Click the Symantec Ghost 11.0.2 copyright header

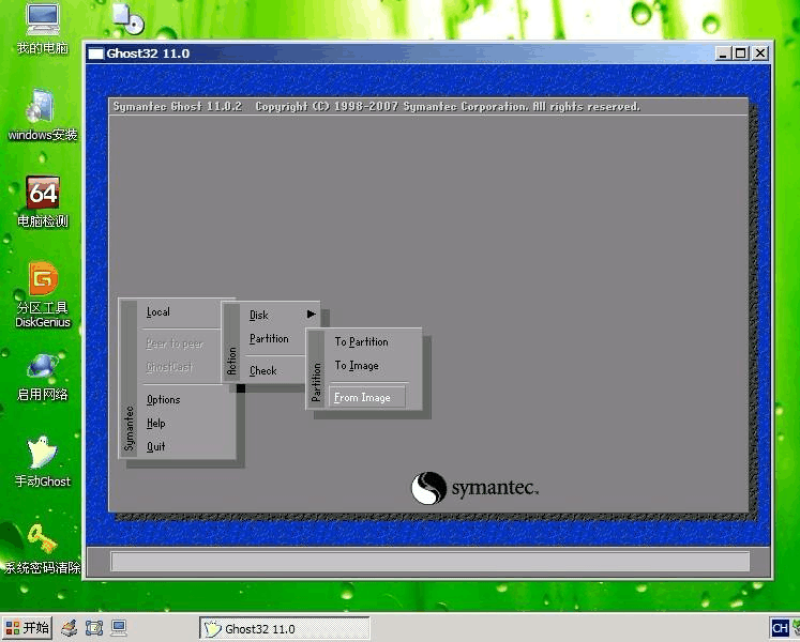pyautogui.click(x=376, y=107)
